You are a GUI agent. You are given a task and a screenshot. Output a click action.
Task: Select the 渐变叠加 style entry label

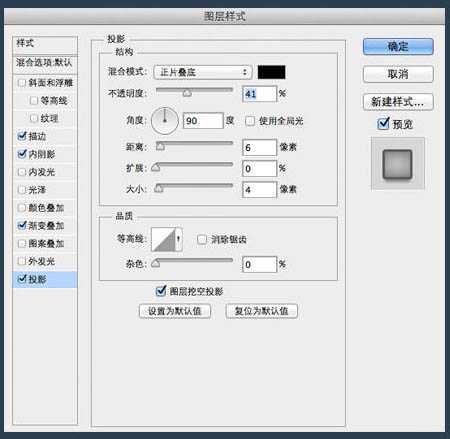[46, 226]
